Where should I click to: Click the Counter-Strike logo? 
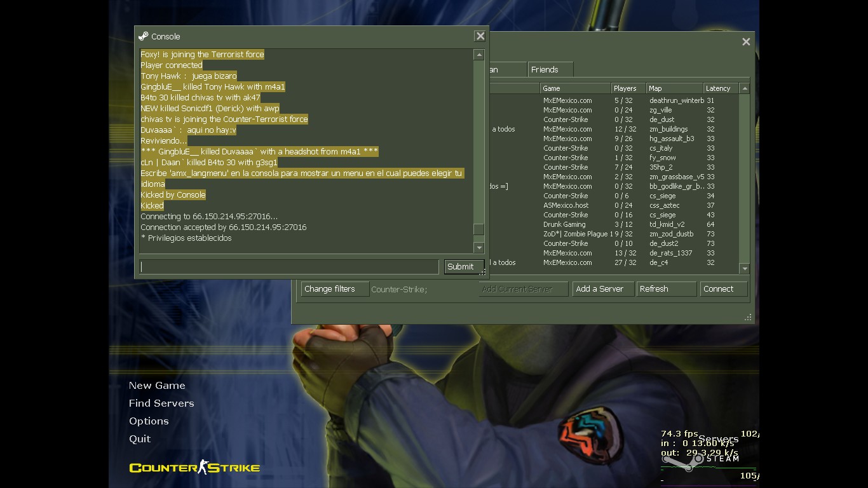point(194,467)
